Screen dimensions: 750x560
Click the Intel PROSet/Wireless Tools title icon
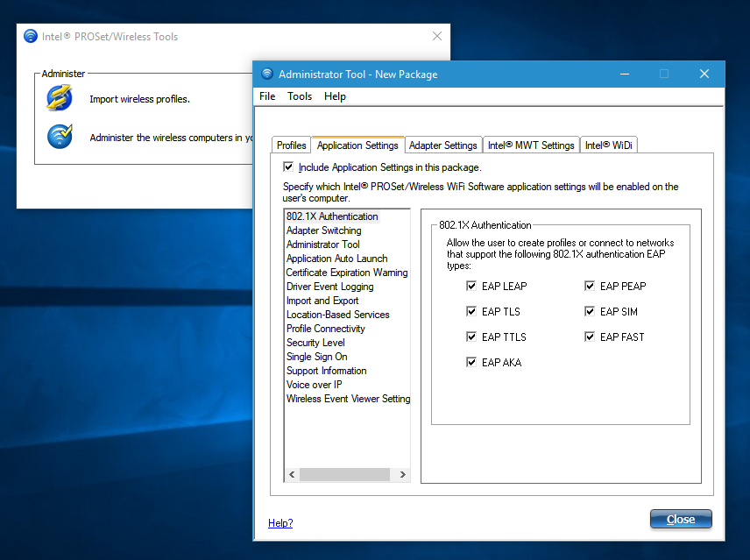click(x=31, y=36)
